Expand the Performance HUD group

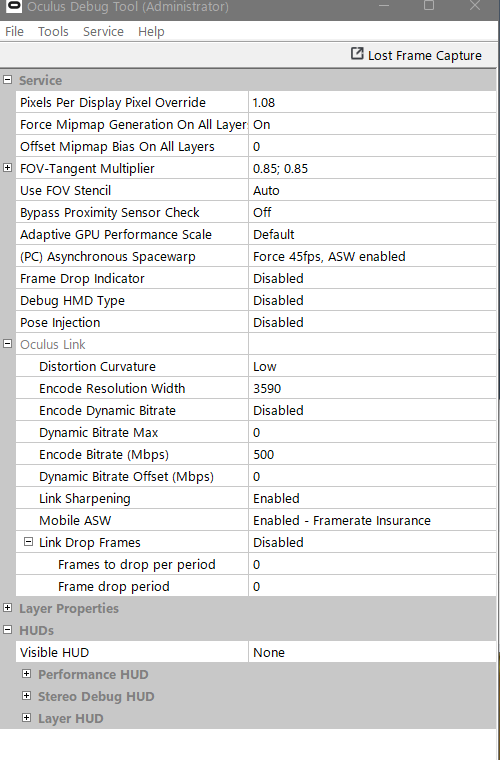[x=27, y=674]
